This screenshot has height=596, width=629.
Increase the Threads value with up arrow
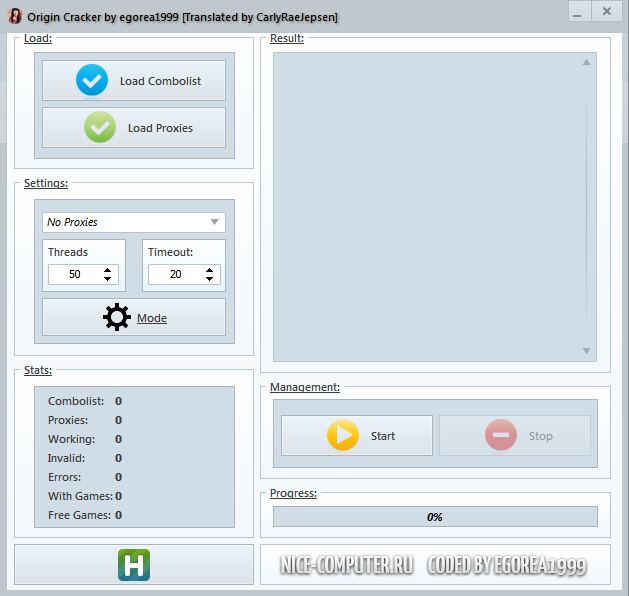[x=108, y=270]
